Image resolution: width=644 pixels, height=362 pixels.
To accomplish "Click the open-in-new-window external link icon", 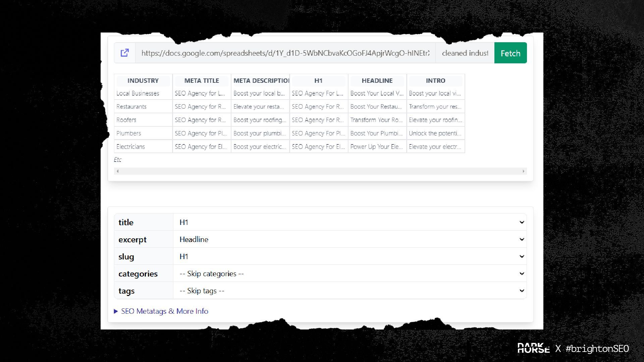I will (x=124, y=53).
